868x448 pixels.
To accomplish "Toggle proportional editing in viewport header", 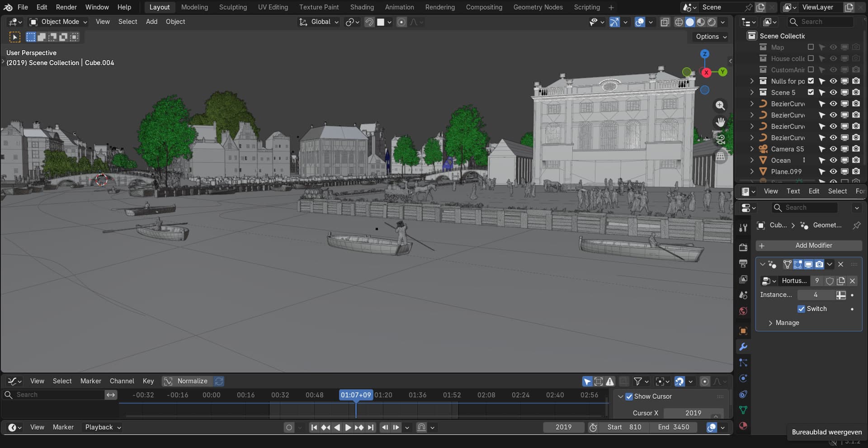I will (x=401, y=22).
